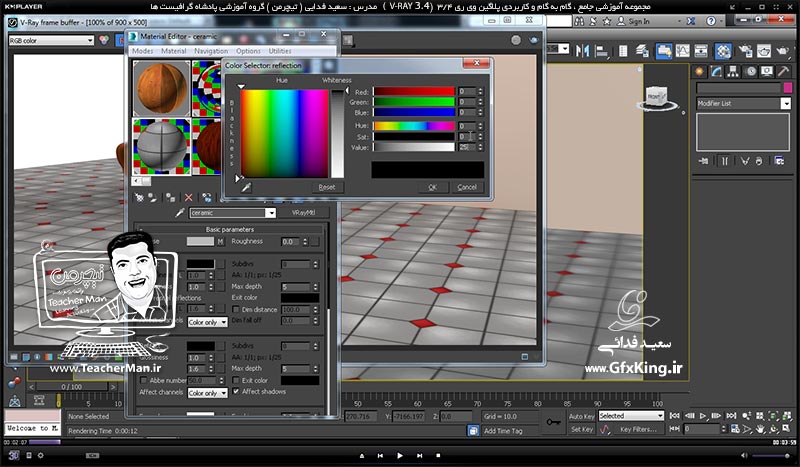Viewport: 800px width, 467px height.
Task: Click the pink object color swatch
Action: tap(788, 88)
